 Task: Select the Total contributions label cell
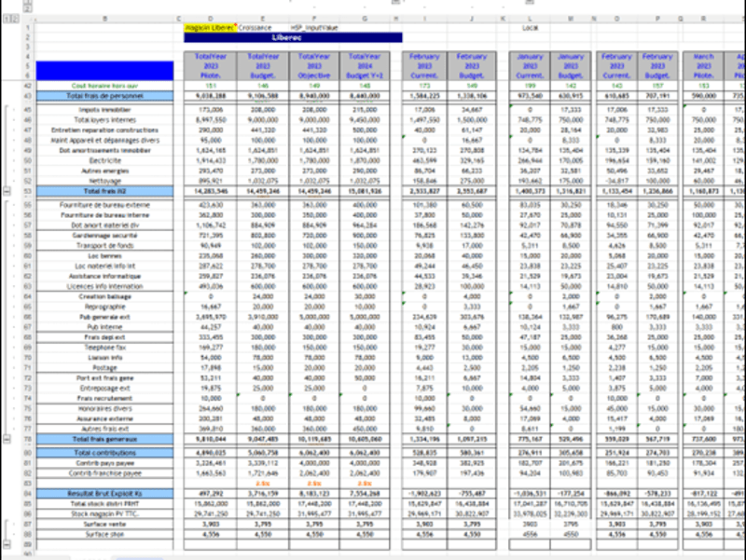104,453
